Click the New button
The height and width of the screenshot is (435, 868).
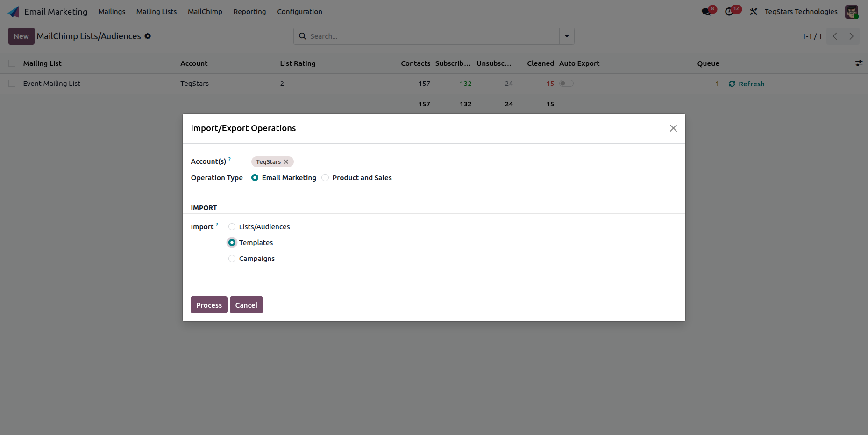pyautogui.click(x=21, y=36)
